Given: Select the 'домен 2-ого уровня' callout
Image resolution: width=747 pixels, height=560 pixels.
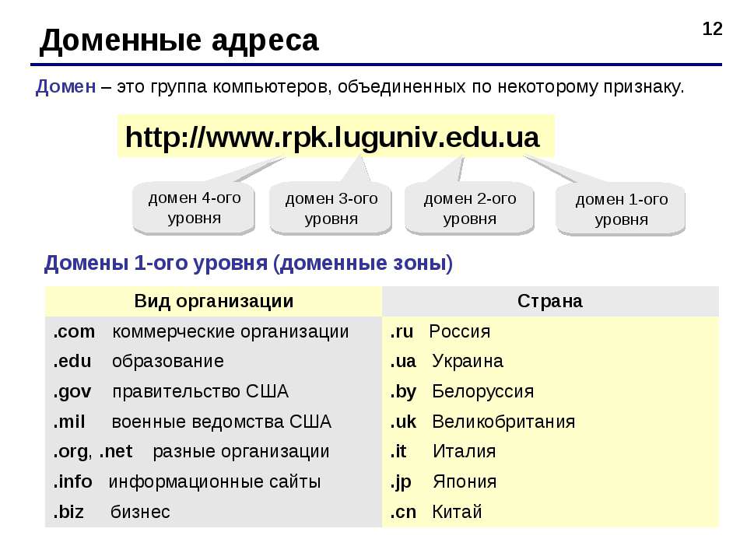Looking at the screenshot, I should pos(470,208).
